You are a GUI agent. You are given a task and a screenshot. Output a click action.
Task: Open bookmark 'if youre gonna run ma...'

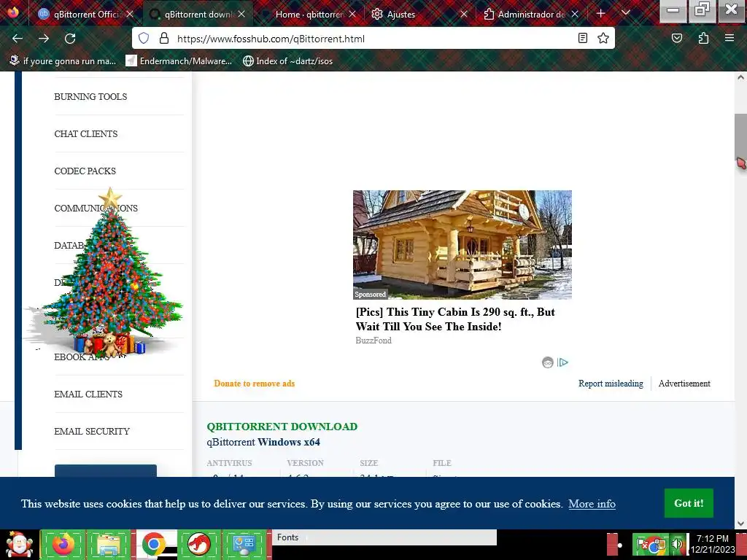63,61
